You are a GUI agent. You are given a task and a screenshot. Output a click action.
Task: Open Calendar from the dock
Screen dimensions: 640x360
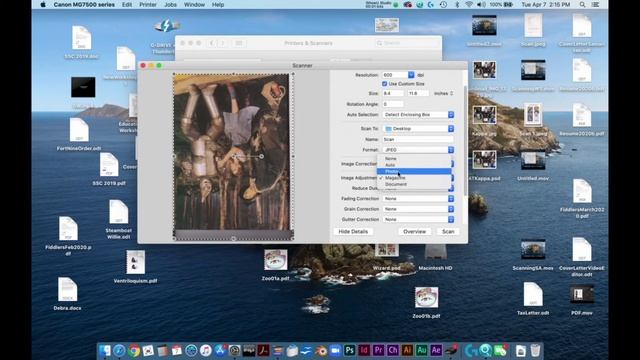coord(177,350)
